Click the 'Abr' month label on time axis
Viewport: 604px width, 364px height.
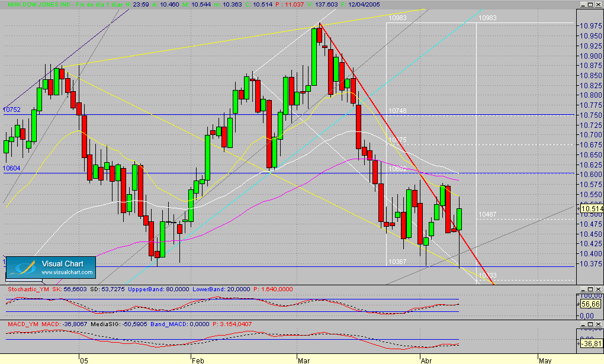click(426, 361)
